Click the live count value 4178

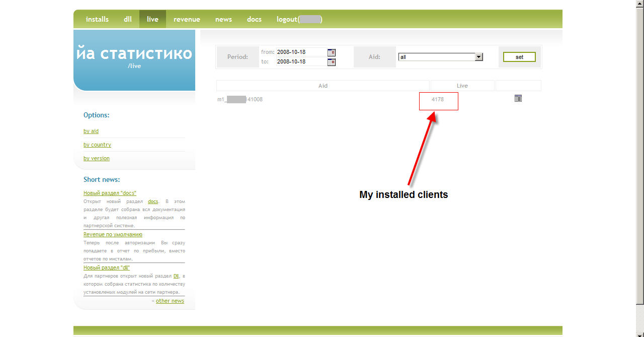click(438, 99)
